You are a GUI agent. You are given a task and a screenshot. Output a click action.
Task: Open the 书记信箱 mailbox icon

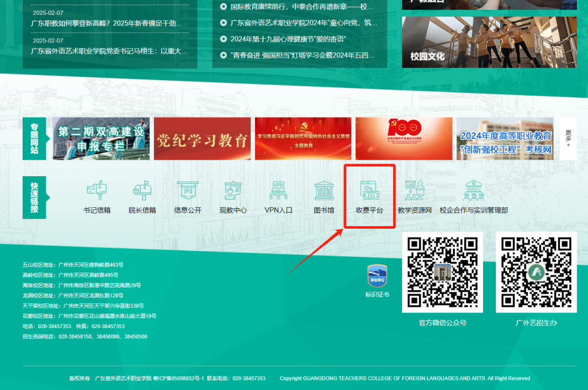click(97, 191)
